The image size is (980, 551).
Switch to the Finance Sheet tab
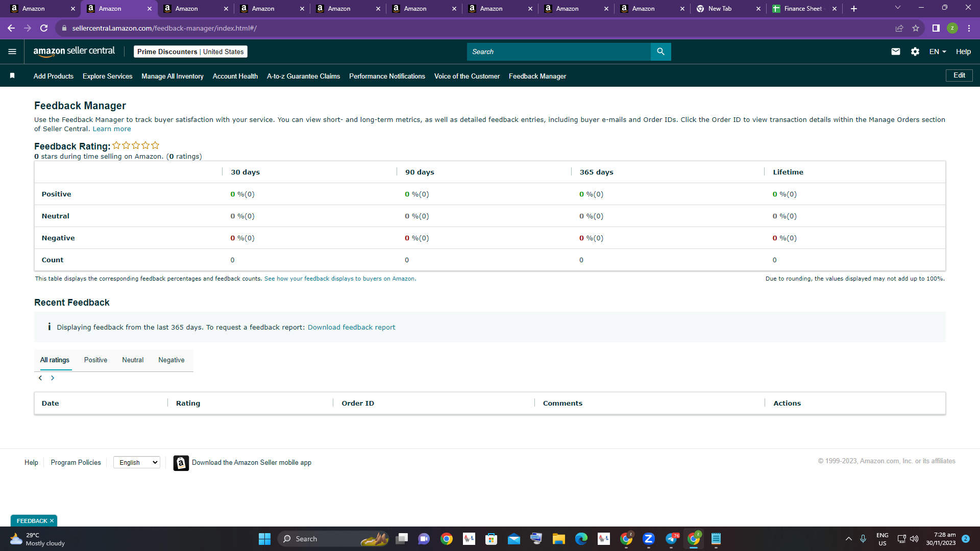point(804,9)
